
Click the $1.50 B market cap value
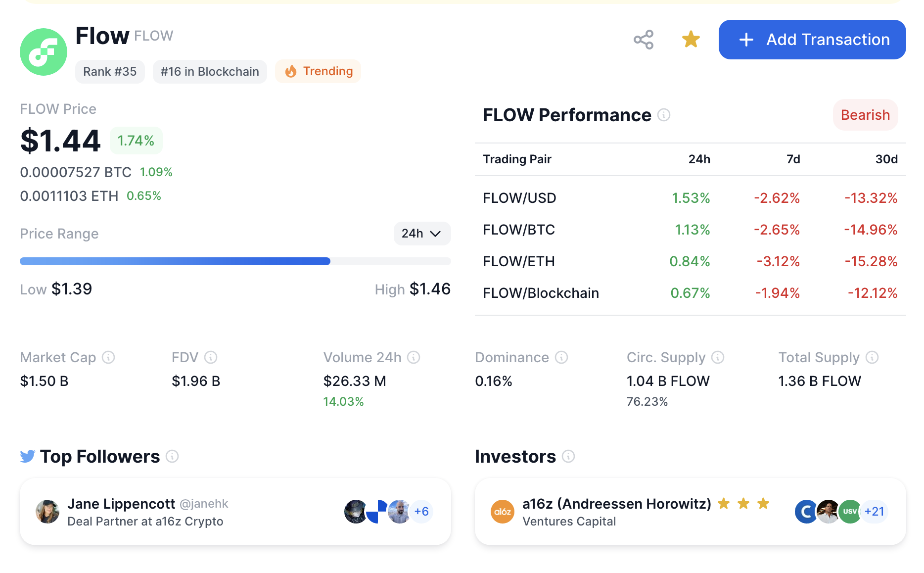click(x=44, y=381)
